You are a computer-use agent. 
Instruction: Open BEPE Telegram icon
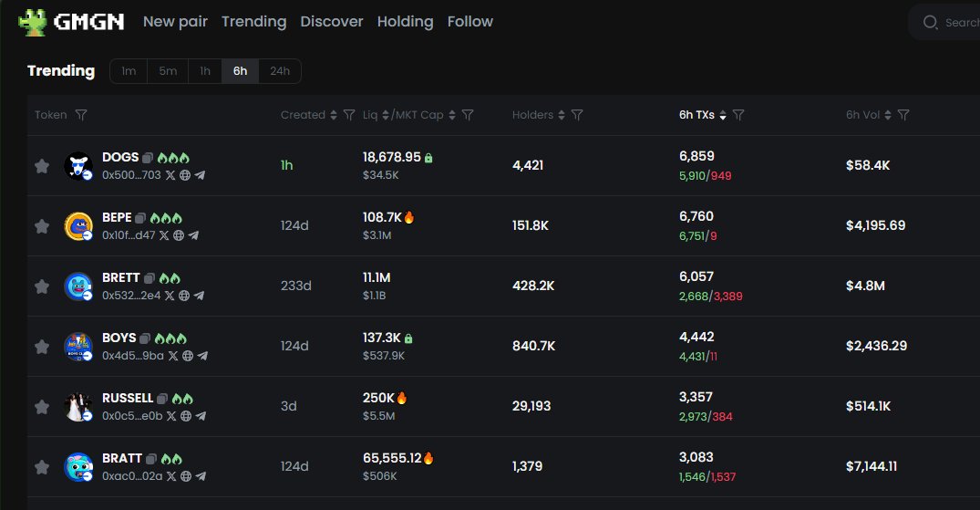[194, 235]
